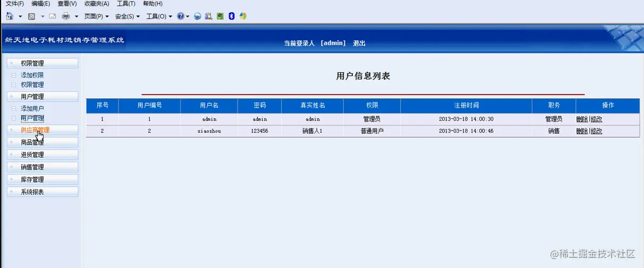Select the 普通用户 permission cell
The height and width of the screenshot is (268, 644).
pos(372,131)
